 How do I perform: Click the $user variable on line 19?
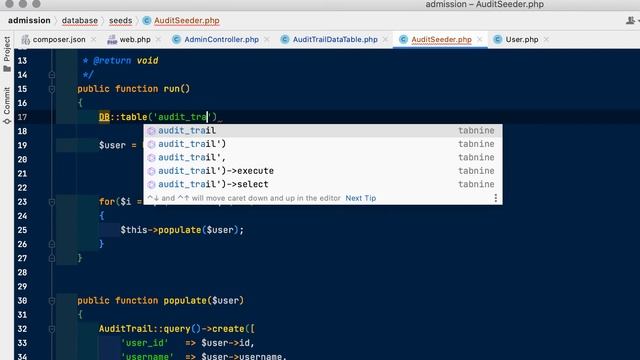coord(112,145)
